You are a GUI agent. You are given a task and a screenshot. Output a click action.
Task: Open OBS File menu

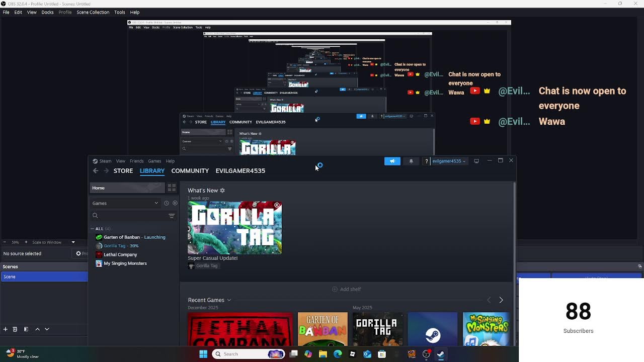point(6,12)
